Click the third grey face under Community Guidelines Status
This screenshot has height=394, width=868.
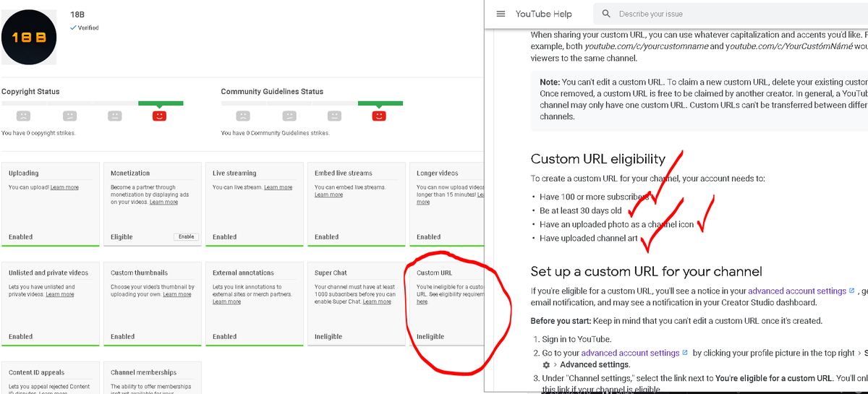(333, 116)
